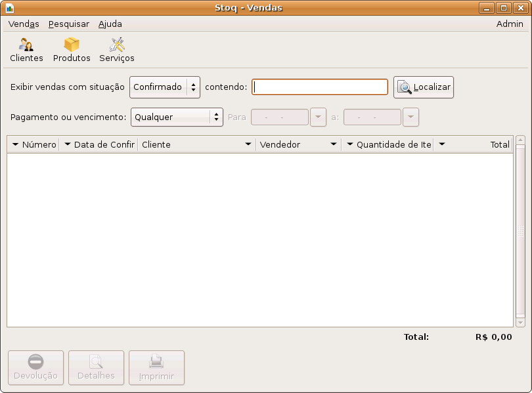Open the Pesquisar menu

(x=69, y=24)
